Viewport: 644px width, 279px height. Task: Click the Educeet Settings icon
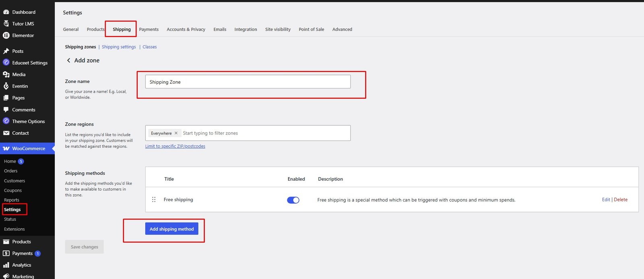click(6, 63)
